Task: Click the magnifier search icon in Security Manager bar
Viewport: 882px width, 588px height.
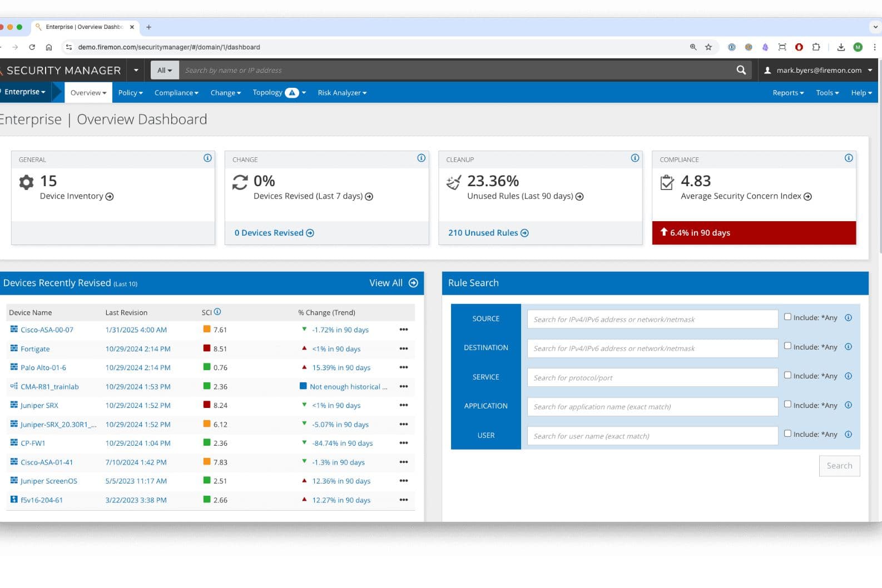Action: point(741,70)
